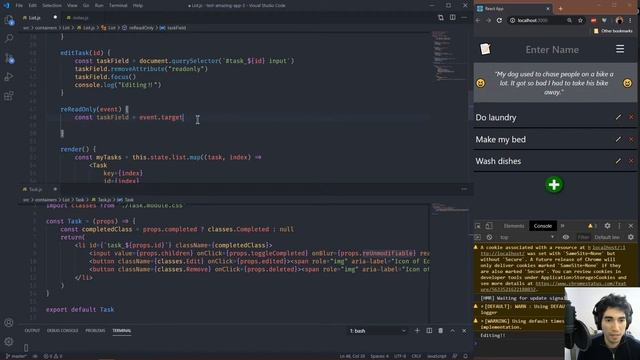Screen dimensions: 640x360
Task: Open the Help menu
Action: (x=138, y=5)
